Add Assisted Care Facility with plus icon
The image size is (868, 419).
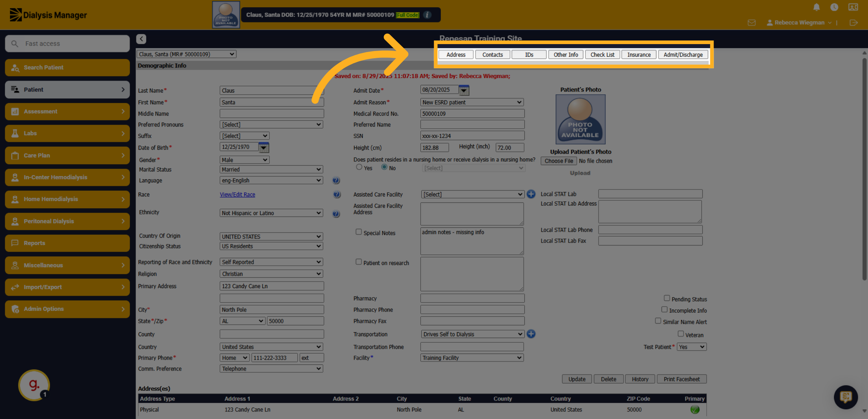531,194
